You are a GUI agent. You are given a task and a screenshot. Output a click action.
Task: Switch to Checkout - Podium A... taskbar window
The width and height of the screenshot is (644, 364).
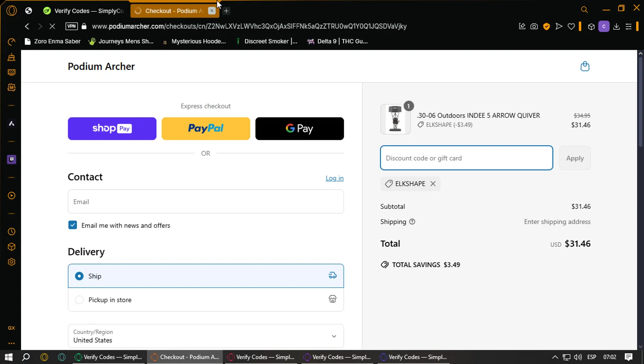185,357
